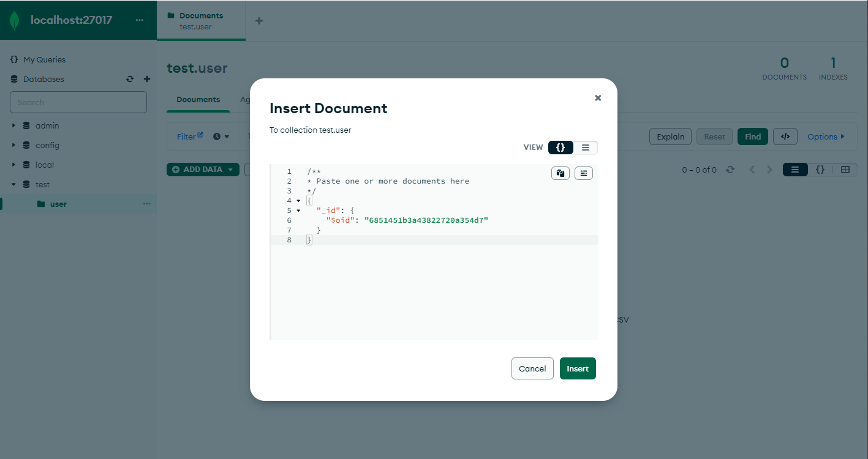868x459 pixels.
Task: Click the Databases sidebar heading
Action: pyautogui.click(x=43, y=79)
